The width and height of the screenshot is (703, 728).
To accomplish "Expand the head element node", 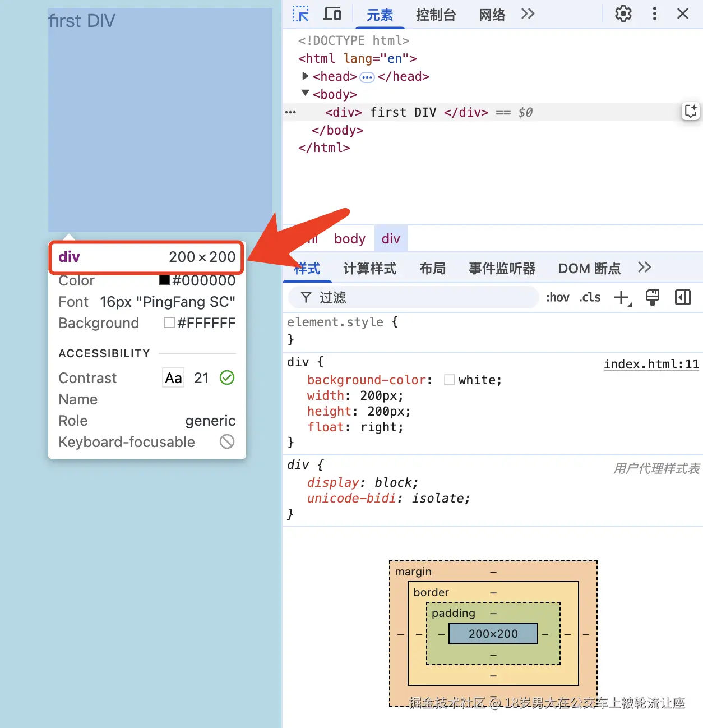I will tap(306, 76).
